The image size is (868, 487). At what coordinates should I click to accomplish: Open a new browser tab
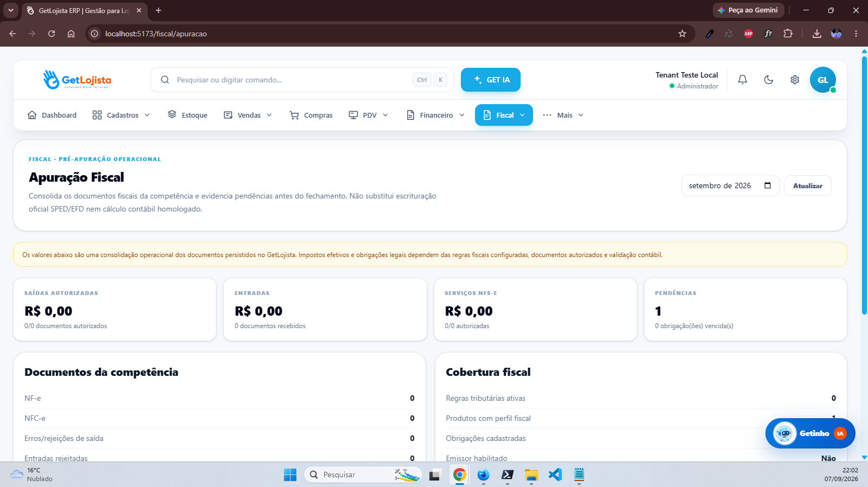coord(159,10)
